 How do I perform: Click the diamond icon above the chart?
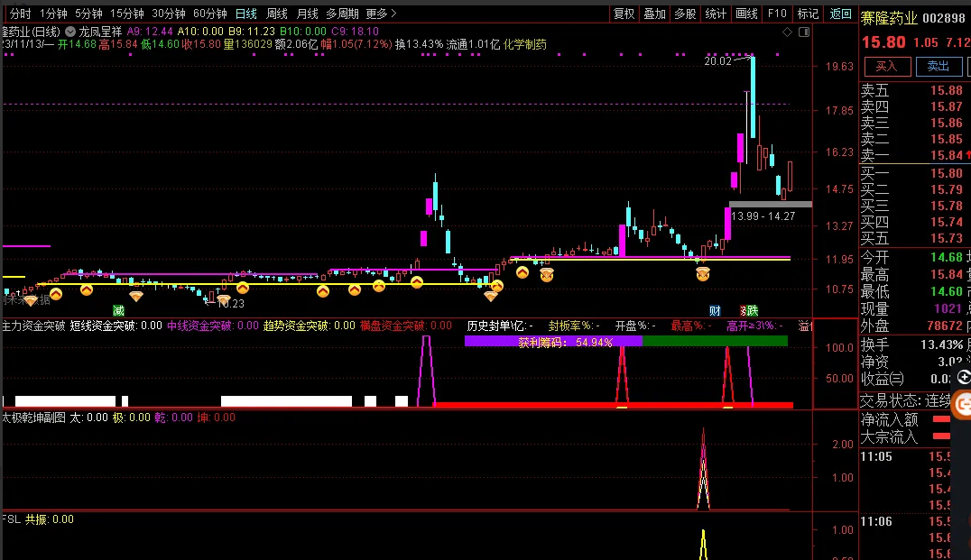(787, 32)
